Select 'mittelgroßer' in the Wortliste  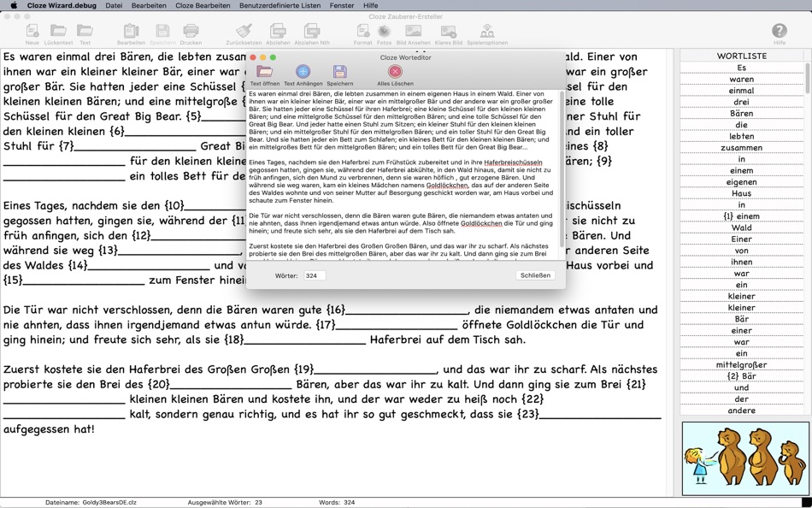coord(742,364)
